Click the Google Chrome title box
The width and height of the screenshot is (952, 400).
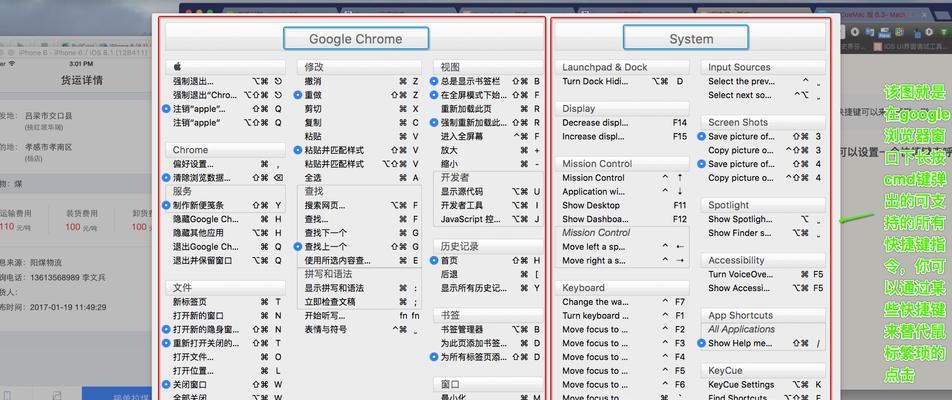(x=356, y=39)
